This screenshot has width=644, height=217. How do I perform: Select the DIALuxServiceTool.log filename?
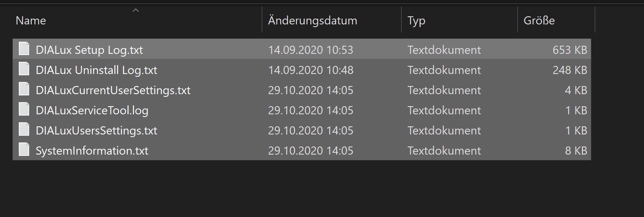click(92, 110)
